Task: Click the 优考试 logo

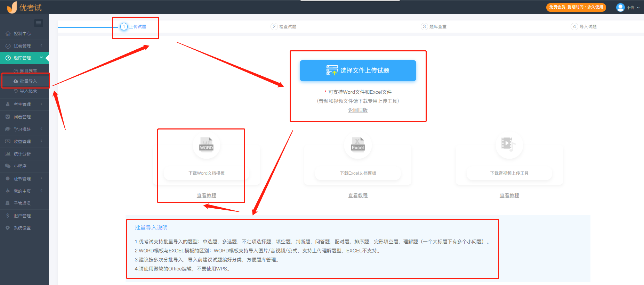Action: [24, 7]
